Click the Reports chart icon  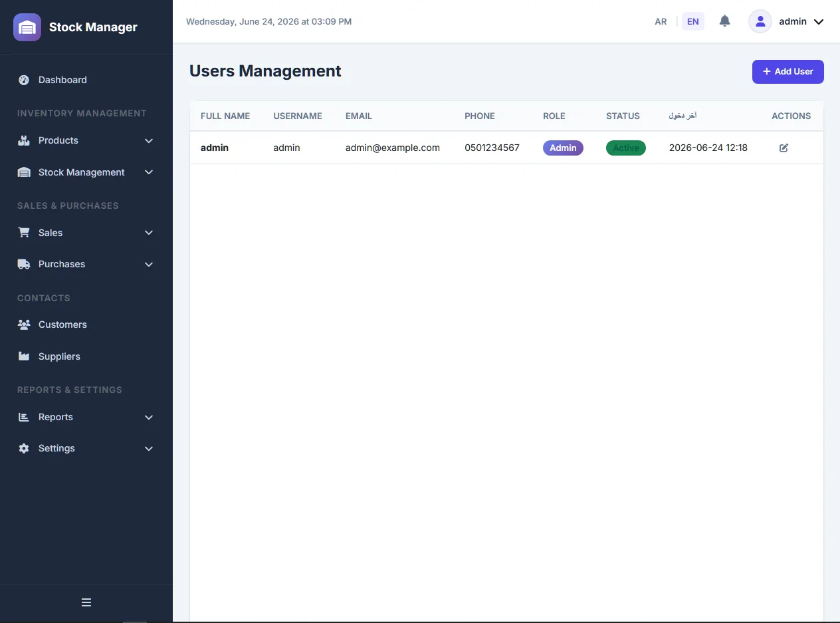pos(24,417)
